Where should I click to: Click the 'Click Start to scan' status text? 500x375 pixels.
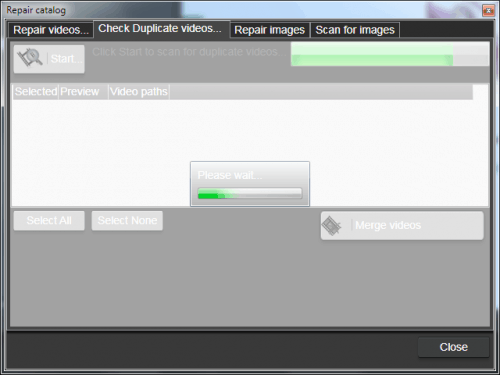189,52
